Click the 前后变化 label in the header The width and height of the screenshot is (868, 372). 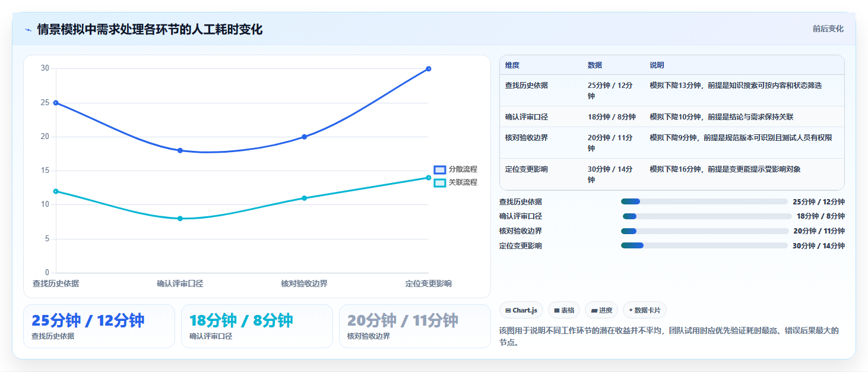pos(828,29)
